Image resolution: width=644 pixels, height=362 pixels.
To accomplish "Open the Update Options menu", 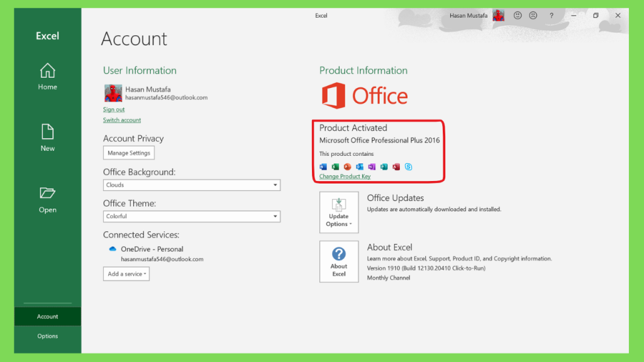I will [339, 212].
